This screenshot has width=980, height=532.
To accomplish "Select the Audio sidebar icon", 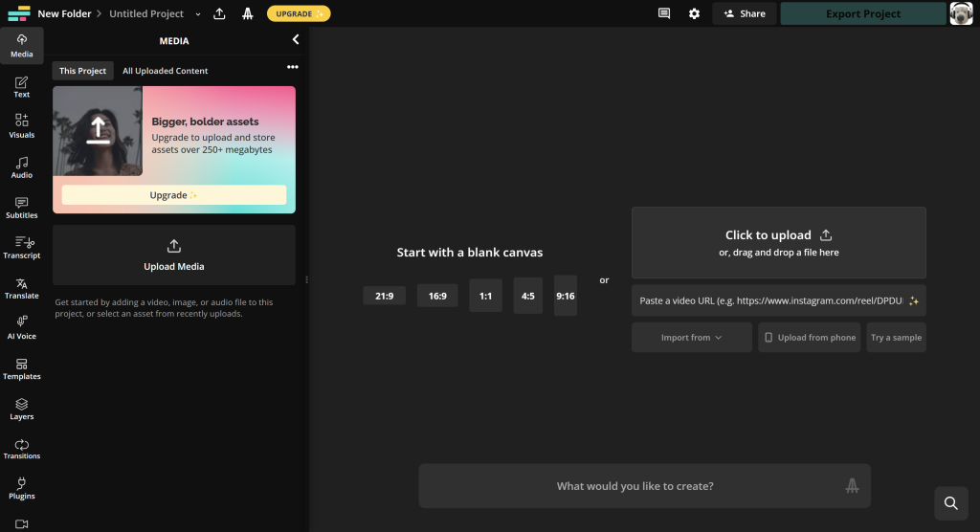I will (21, 166).
